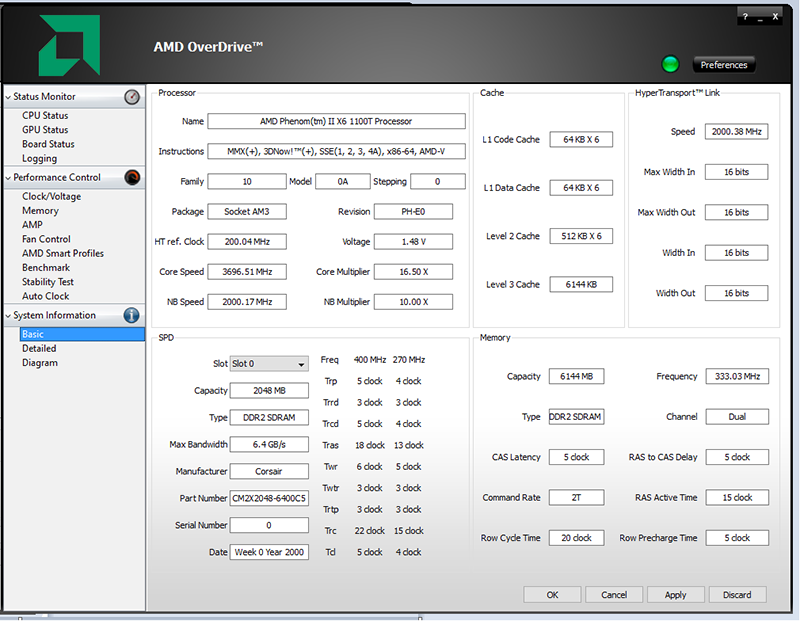This screenshot has height=621, width=800.
Task: Collapse the Status Monitor section
Action: [8, 97]
